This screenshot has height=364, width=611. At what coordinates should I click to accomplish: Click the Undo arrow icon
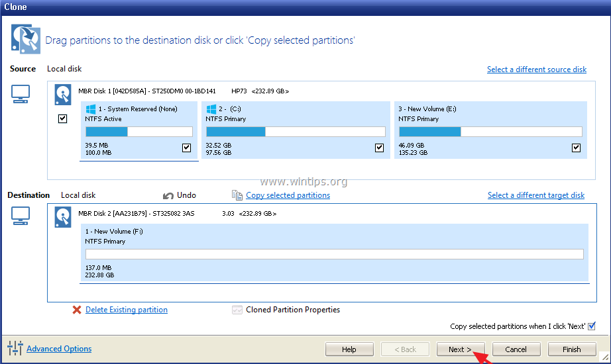pyautogui.click(x=168, y=195)
